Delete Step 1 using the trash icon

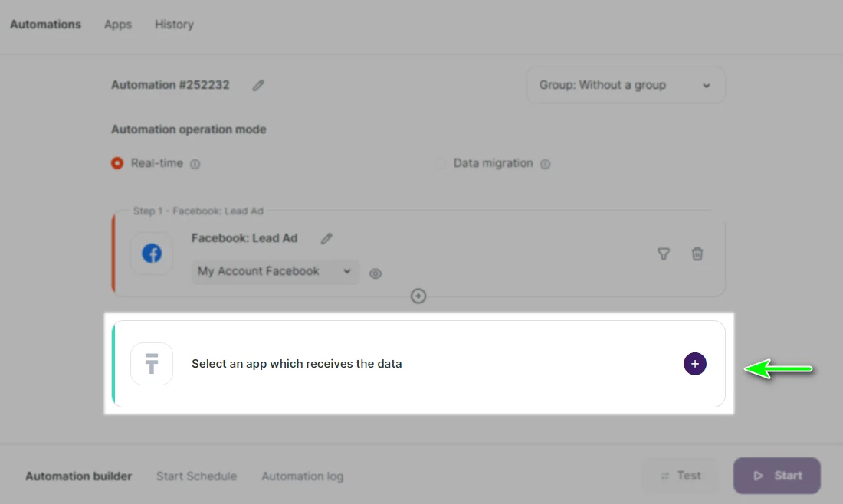pyautogui.click(x=697, y=254)
